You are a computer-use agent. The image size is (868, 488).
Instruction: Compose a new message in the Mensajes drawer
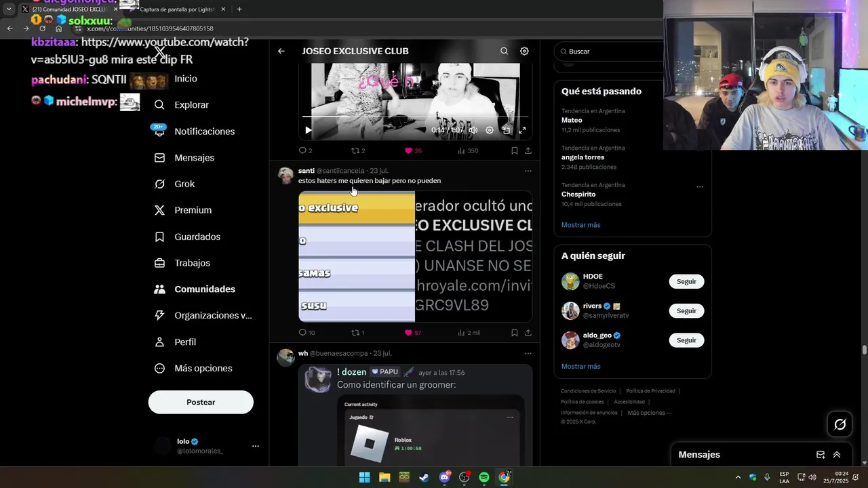click(x=821, y=455)
